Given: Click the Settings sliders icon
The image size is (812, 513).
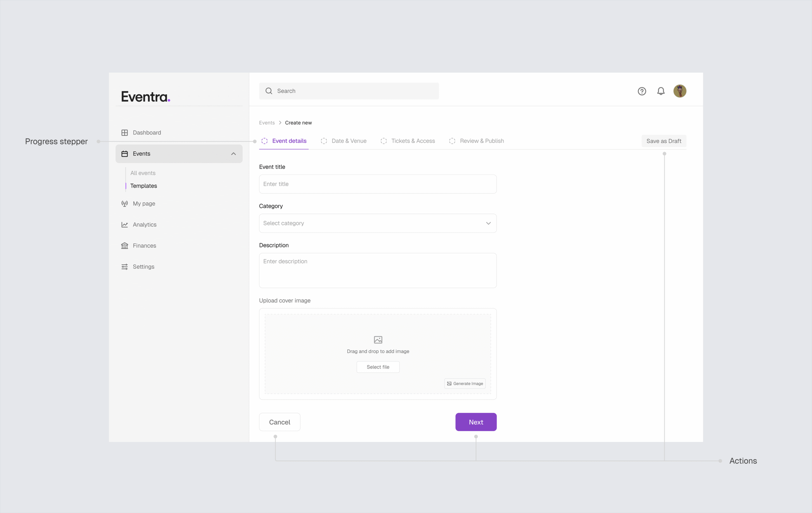Looking at the screenshot, I should point(124,266).
